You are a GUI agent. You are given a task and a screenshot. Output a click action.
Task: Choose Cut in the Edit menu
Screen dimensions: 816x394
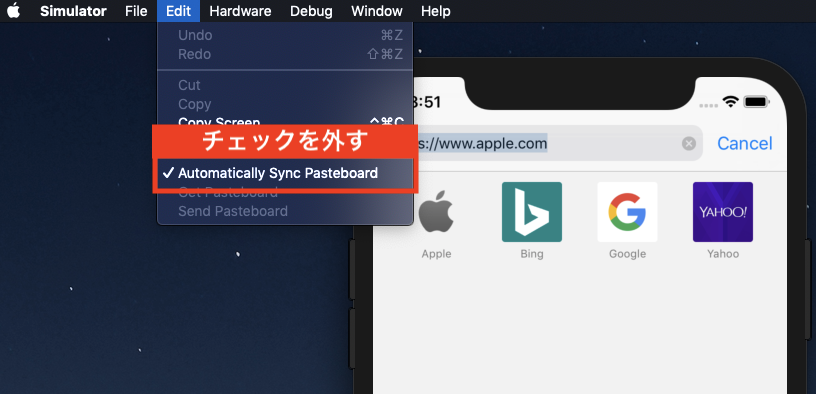[x=285, y=85]
